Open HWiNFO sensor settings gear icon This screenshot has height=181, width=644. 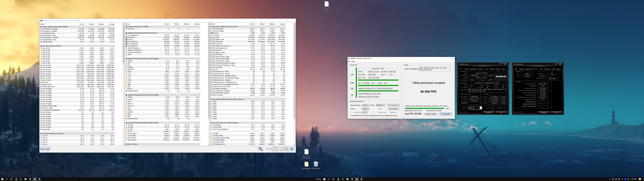pos(286,149)
